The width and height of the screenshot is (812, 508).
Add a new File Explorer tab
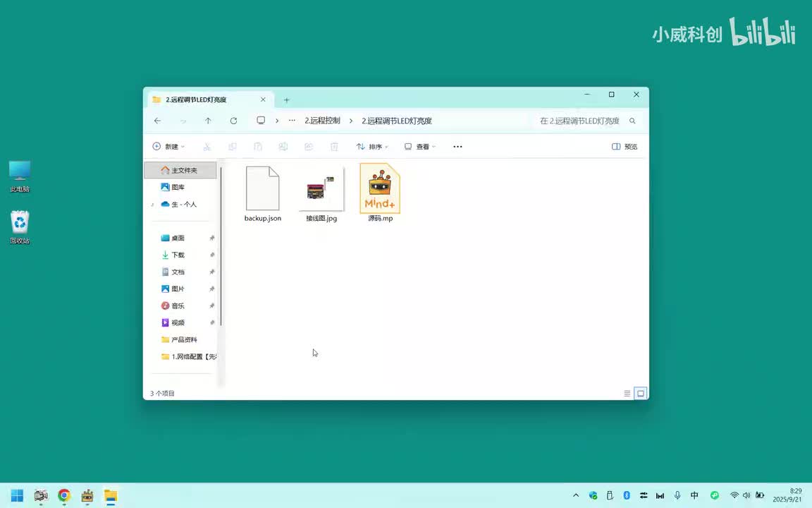pyautogui.click(x=286, y=100)
